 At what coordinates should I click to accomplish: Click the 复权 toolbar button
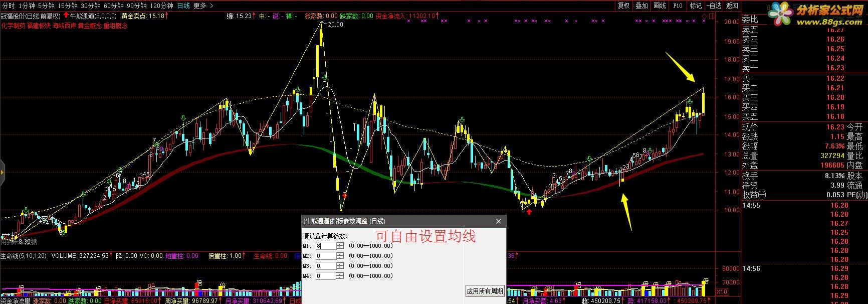(x=623, y=6)
